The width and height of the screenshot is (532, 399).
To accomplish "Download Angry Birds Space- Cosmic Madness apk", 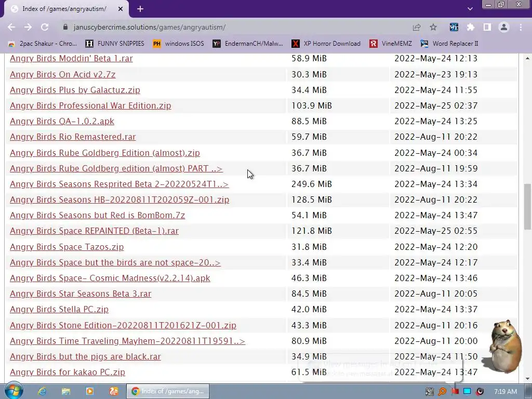I will [x=110, y=278].
